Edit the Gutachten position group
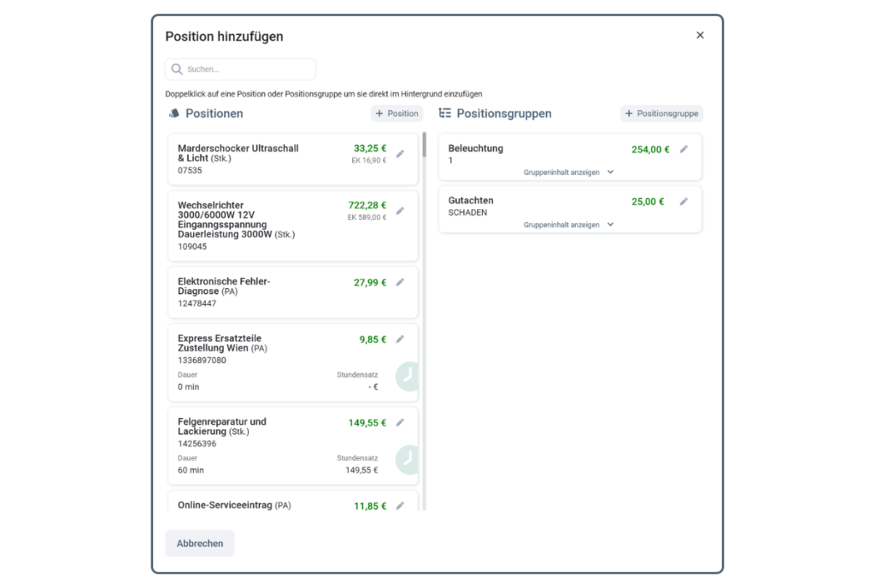The height and width of the screenshot is (588, 875). point(682,201)
